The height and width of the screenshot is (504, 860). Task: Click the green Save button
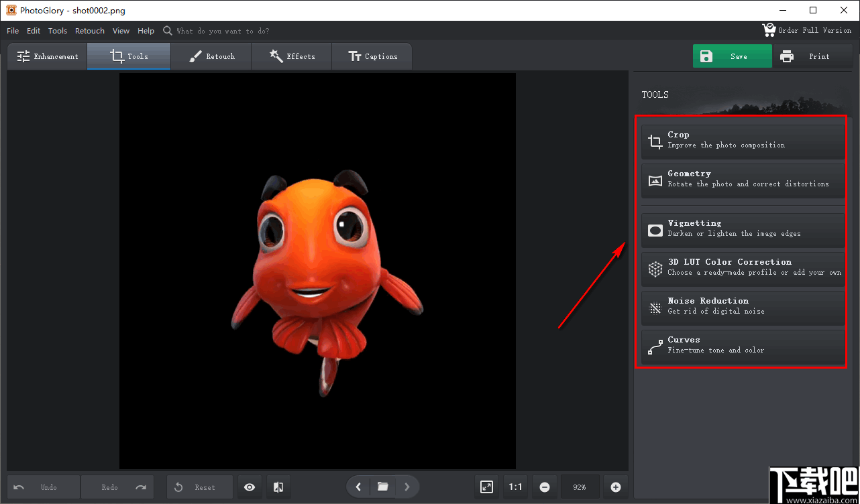tap(732, 56)
